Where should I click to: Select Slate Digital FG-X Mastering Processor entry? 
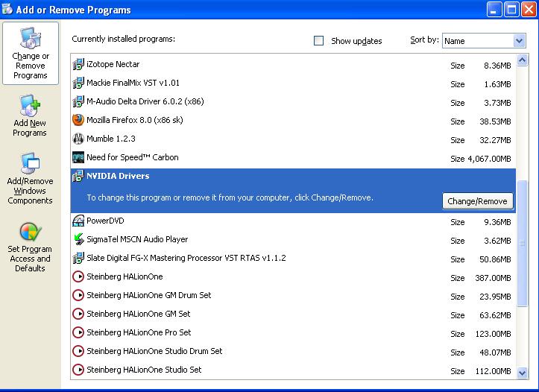coord(293,258)
